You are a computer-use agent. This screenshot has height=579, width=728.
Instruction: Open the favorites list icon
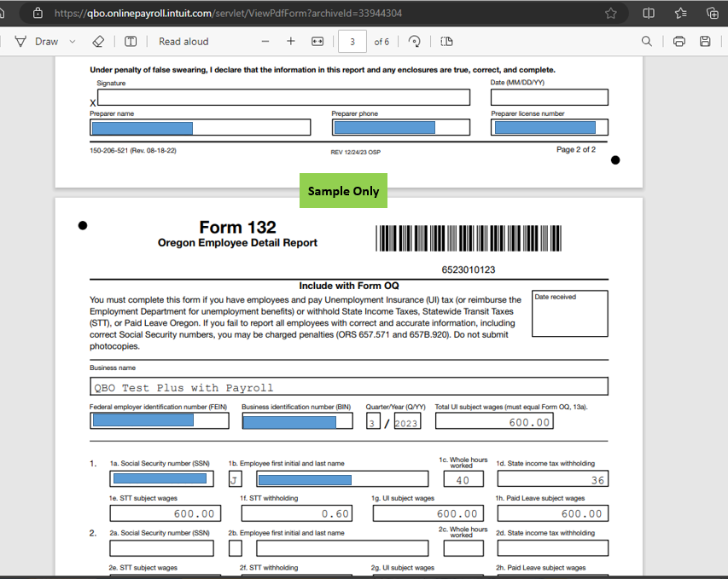[681, 13]
